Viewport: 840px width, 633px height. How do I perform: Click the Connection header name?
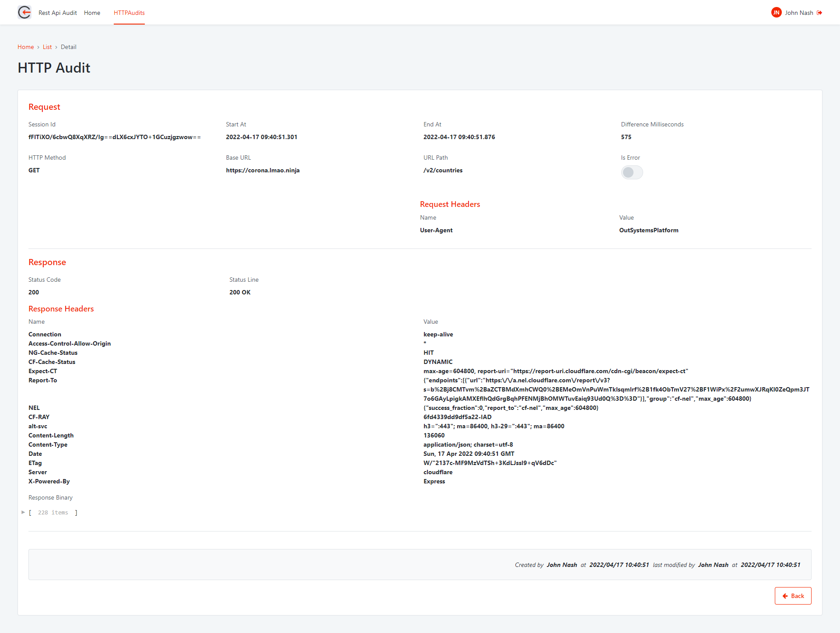point(45,334)
